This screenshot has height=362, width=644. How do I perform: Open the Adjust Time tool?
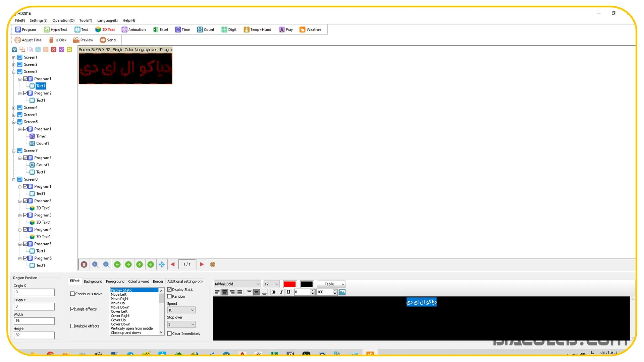coord(28,40)
